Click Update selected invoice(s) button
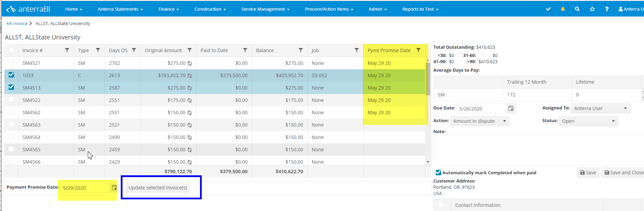 click(x=157, y=188)
